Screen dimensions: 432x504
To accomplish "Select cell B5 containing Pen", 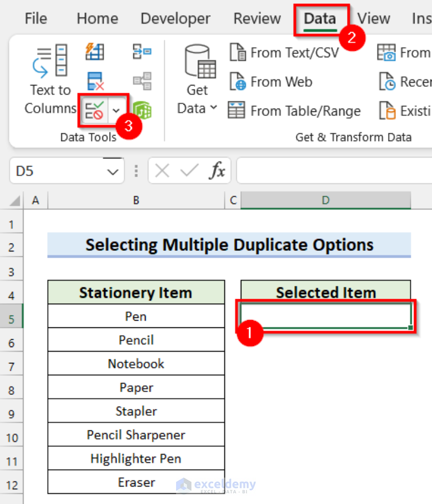I will click(136, 317).
